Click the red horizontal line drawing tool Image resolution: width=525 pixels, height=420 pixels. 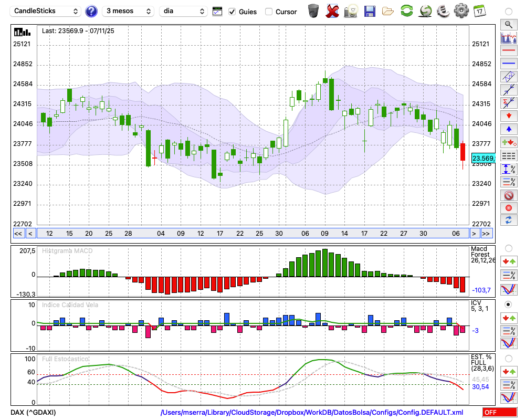(x=508, y=51)
